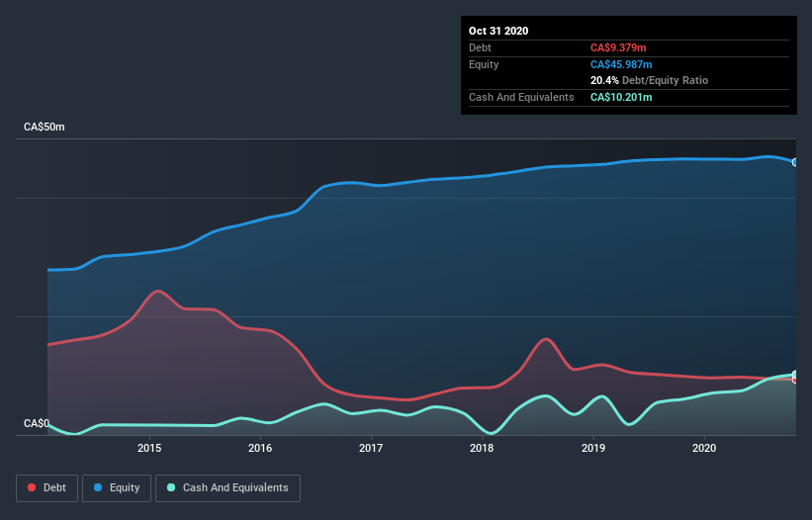Screen dimensions: 812x520
Task: Click the 2015 x-axis label
Action: pos(149,448)
